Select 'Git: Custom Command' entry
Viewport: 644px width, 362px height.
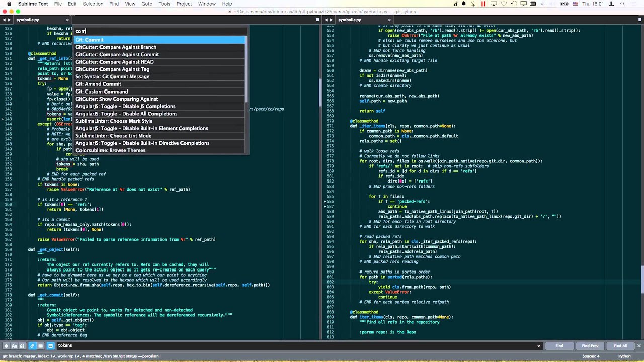pos(159,92)
